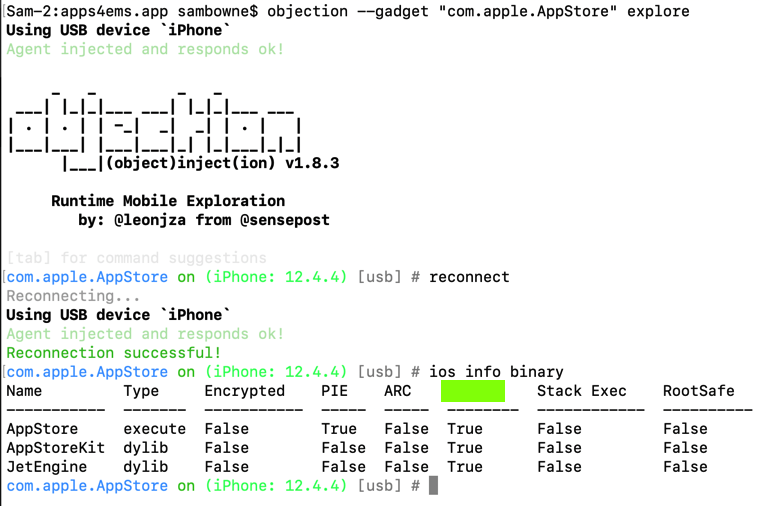This screenshot has height=506, width=766.
Task: Click the 'reconnect' command text
Action: click(469, 277)
